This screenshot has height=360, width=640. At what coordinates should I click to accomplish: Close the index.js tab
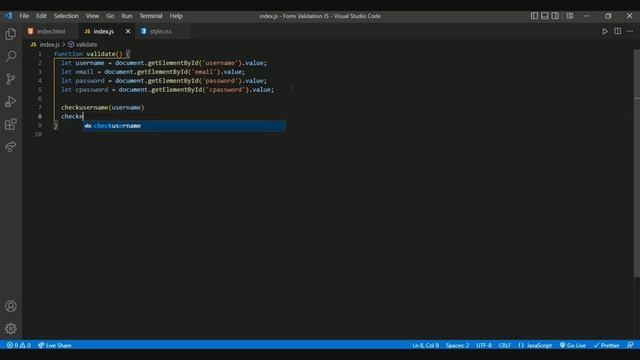pos(128,31)
